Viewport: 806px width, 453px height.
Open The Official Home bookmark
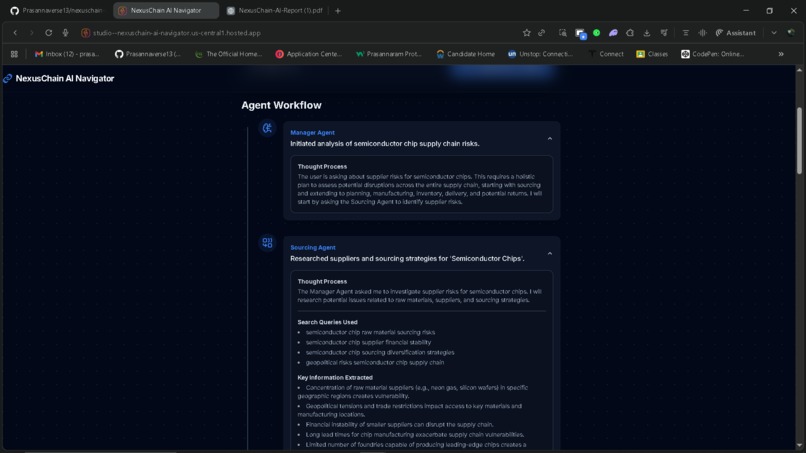point(229,54)
